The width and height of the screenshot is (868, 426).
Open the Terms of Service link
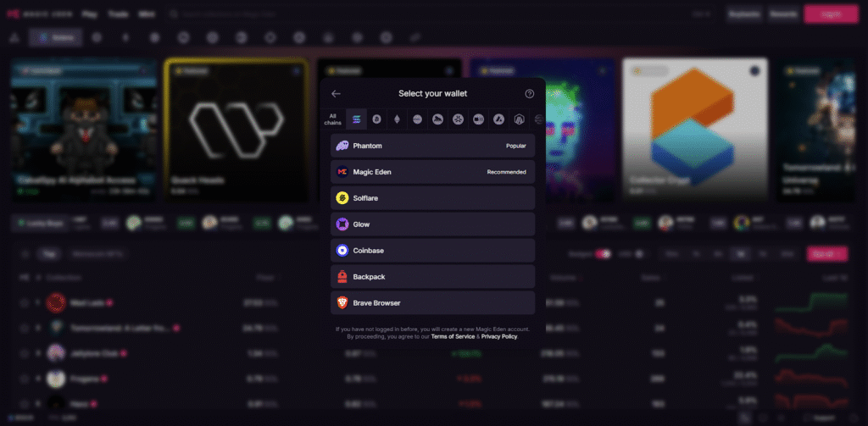pos(453,336)
